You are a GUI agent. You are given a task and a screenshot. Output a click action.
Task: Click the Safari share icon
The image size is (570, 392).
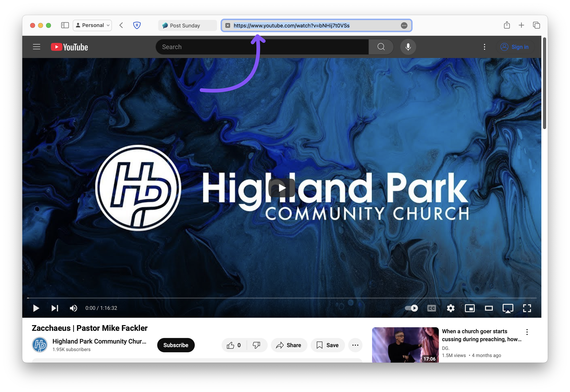pos(507,25)
